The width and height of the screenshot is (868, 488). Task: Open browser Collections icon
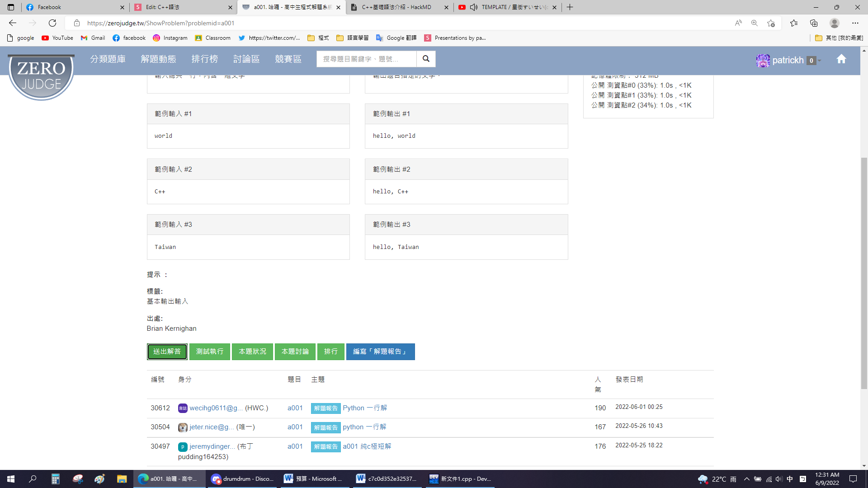point(814,23)
